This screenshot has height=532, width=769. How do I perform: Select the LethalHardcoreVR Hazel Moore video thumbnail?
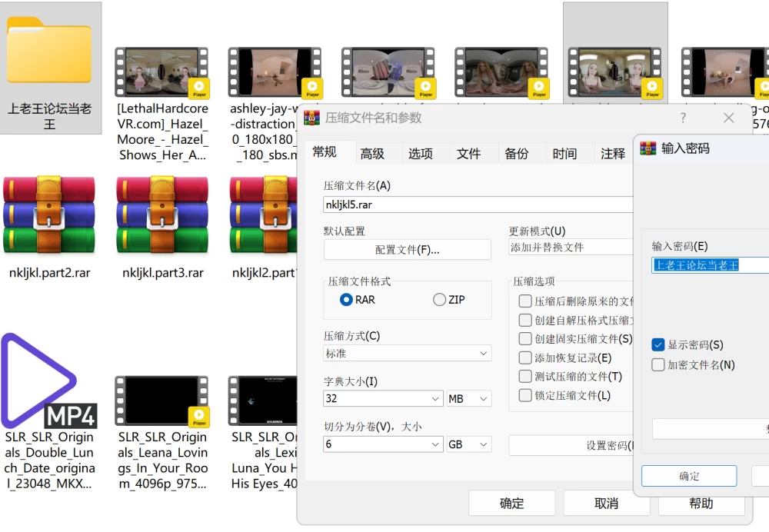pos(161,72)
